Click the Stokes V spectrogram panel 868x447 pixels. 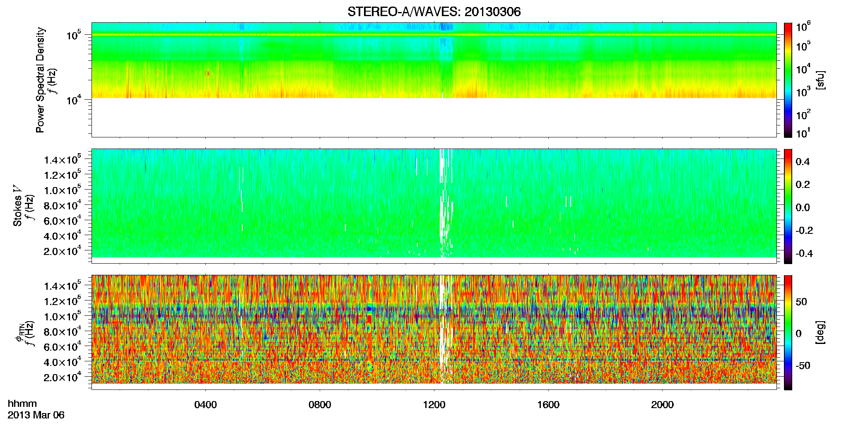pos(434,206)
